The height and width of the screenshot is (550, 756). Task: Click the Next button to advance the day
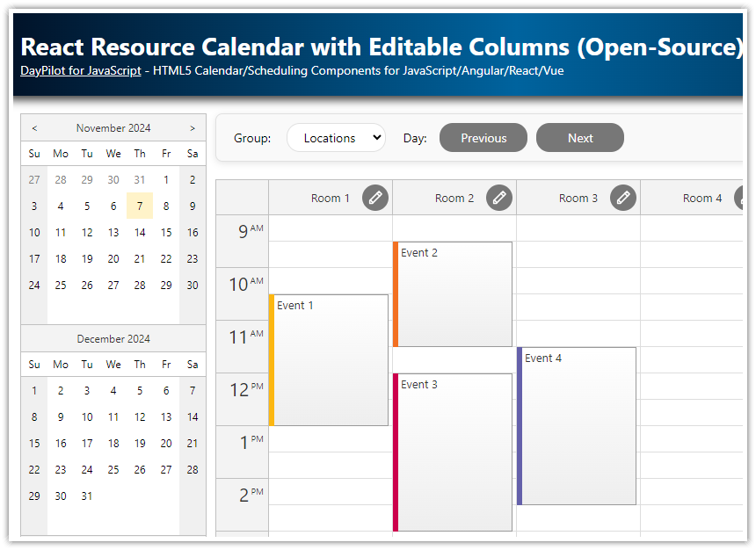(579, 137)
